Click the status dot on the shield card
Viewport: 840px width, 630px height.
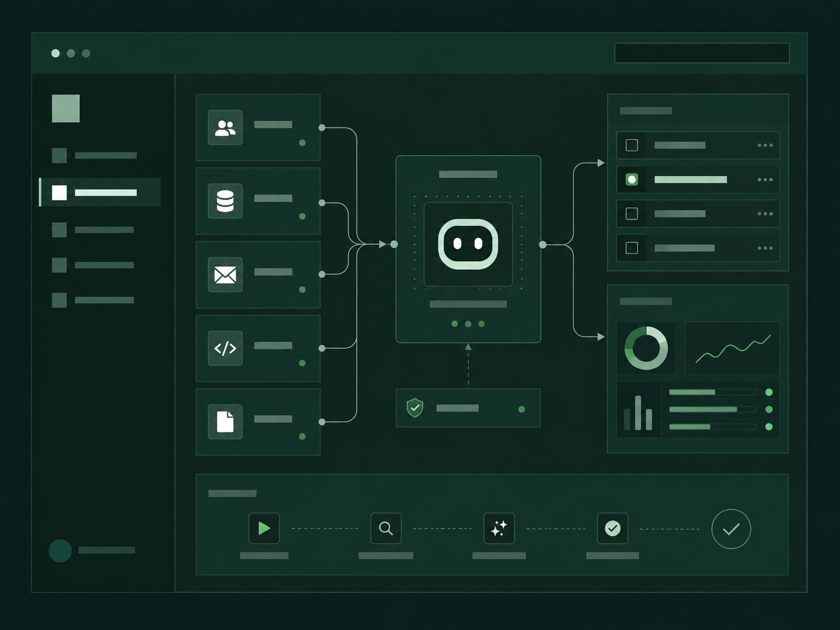[x=522, y=409]
